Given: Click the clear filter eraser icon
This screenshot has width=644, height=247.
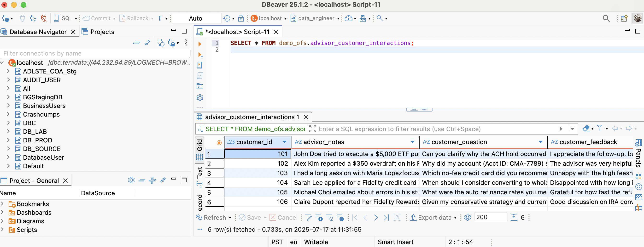Looking at the screenshot, I should (x=586, y=129).
